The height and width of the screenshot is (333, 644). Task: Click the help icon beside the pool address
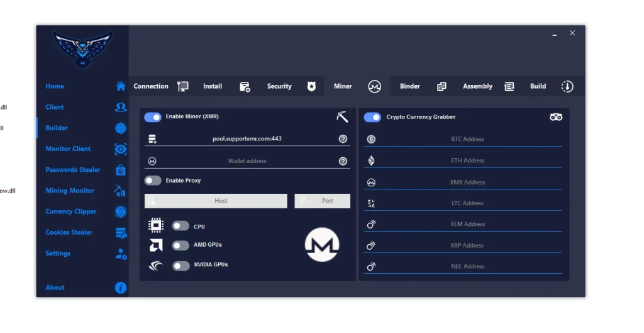point(343,139)
